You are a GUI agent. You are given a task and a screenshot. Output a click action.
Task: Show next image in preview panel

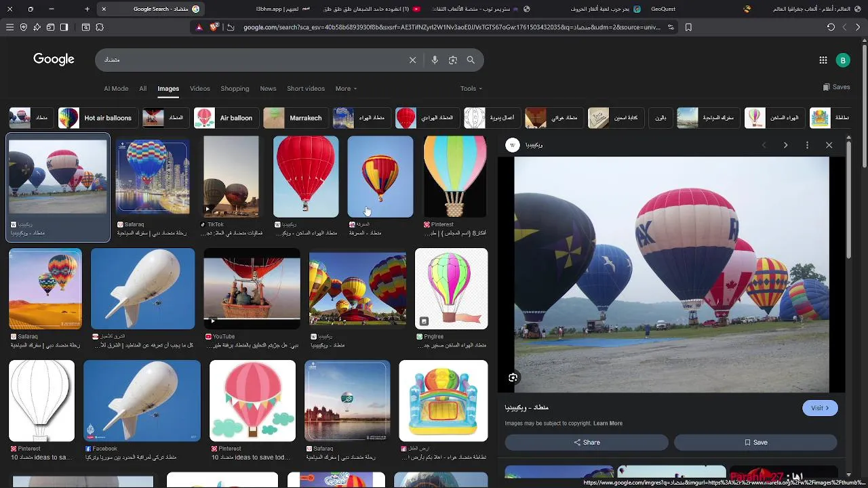click(x=785, y=145)
